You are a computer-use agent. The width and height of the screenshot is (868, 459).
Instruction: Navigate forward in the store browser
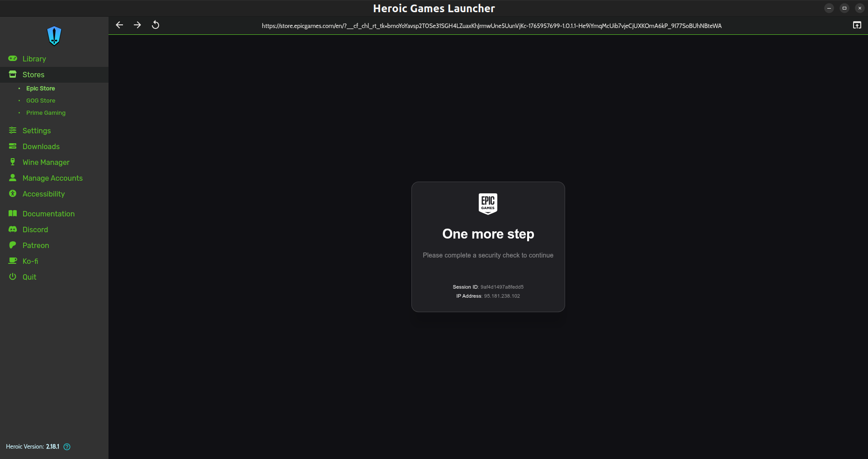[137, 25]
